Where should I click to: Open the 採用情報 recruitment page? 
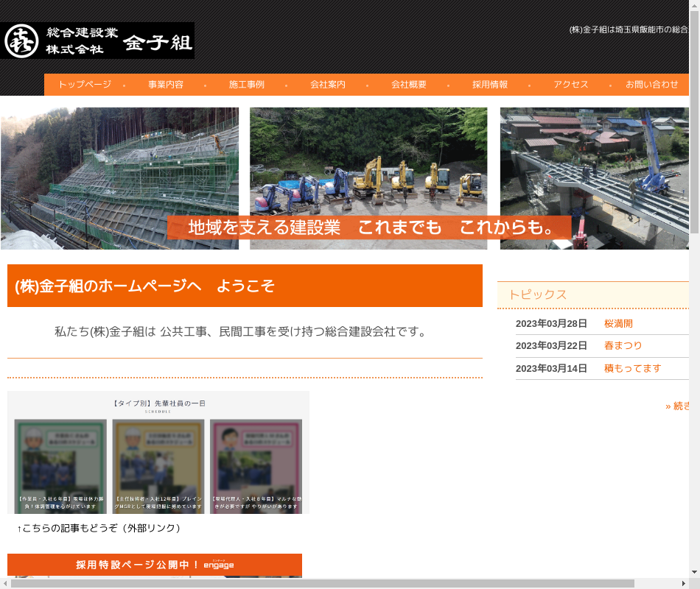tap(490, 85)
